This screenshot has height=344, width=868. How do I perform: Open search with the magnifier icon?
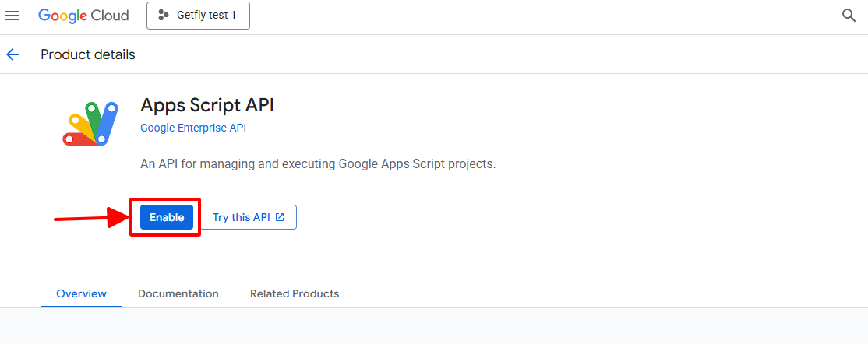pyautogui.click(x=849, y=16)
